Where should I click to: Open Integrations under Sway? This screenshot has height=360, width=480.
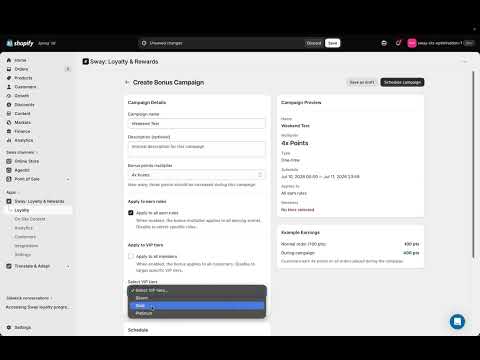pos(26,246)
